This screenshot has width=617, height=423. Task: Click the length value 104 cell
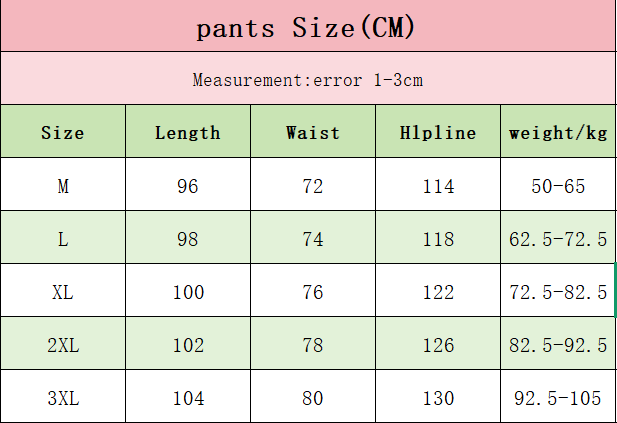188,397
